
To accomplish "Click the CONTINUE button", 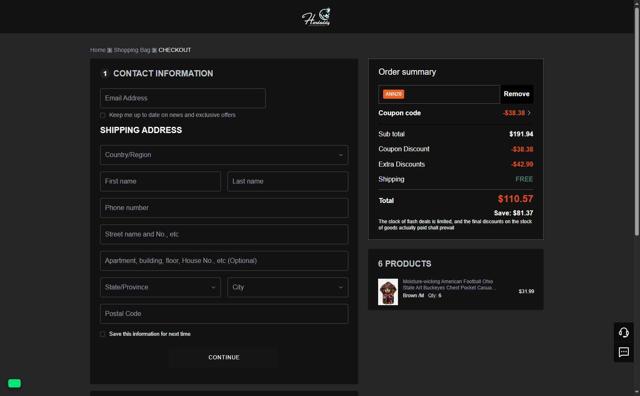I will pos(224,357).
